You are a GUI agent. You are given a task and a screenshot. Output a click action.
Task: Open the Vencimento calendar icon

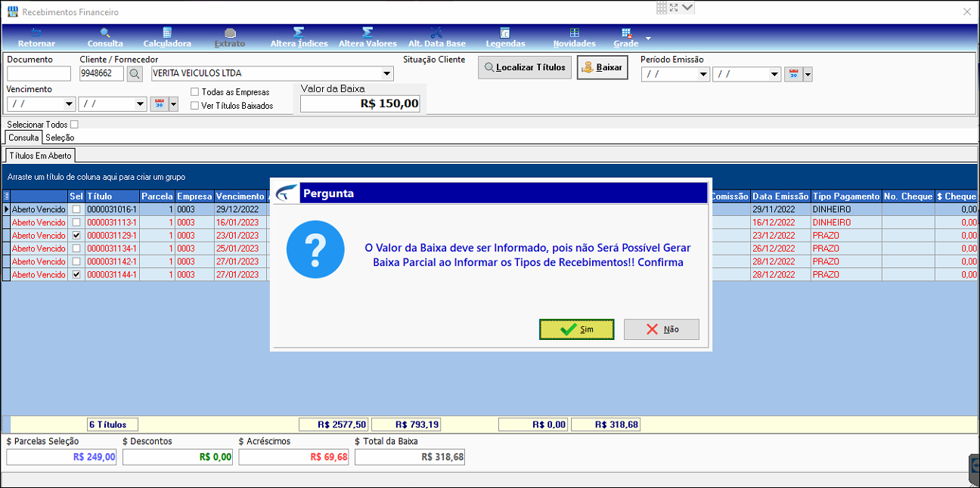(159, 104)
